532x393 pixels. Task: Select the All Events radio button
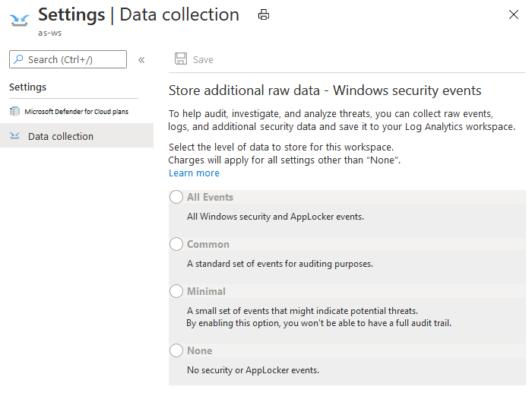(176, 198)
